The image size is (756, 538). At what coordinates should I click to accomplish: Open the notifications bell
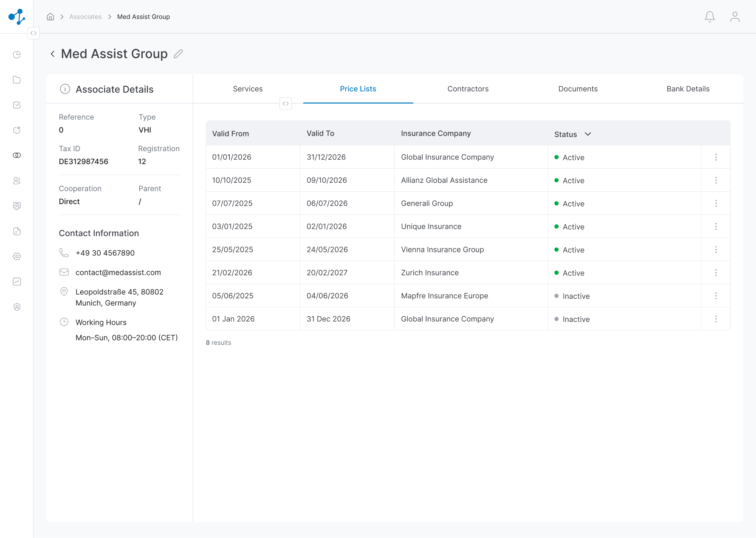[710, 17]
